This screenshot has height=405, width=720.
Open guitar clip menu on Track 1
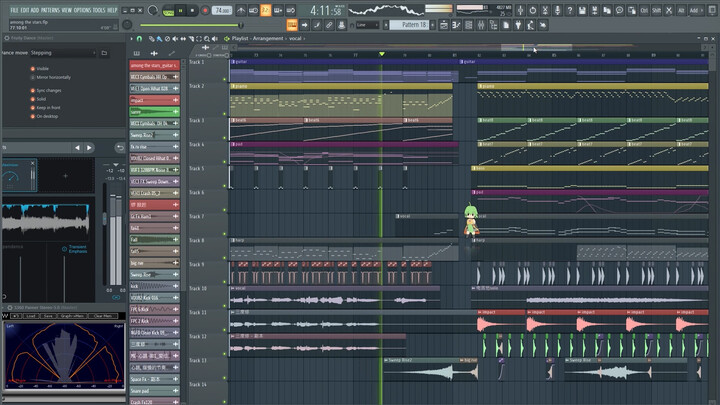pos(233,62)
